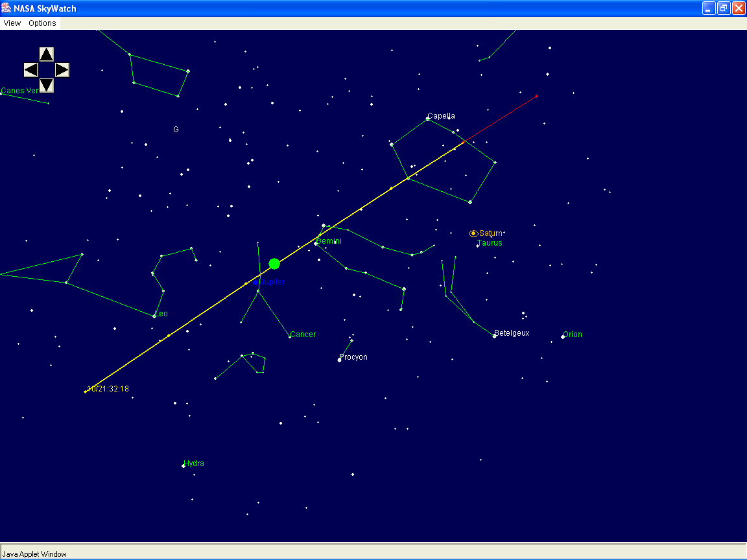This screenshot has height=560, width=747.
Task: Select the Gemini constellation label
Action: 329,241
